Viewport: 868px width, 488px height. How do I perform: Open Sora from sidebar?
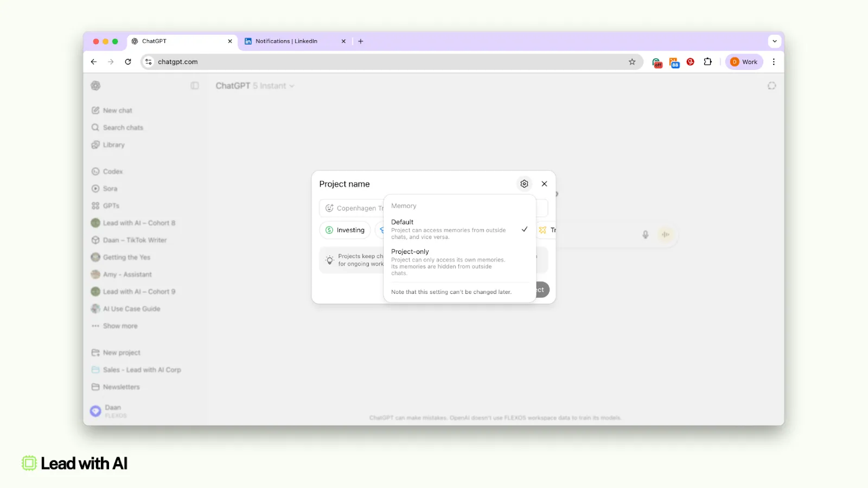[105, 189]
